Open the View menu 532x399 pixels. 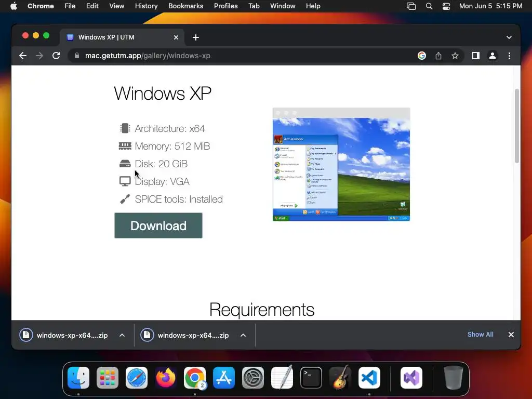(x=117, y=6)
